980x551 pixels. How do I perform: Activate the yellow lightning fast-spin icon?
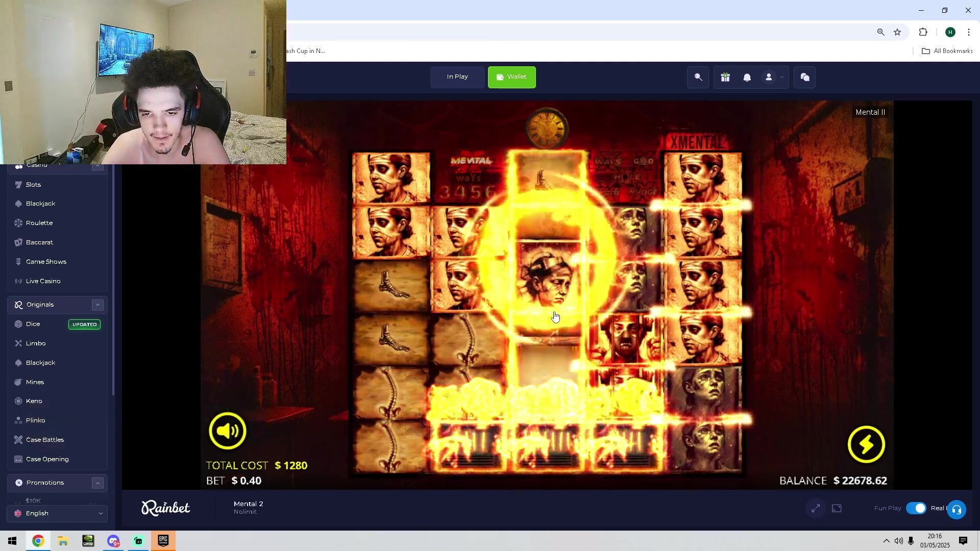(866, 444)
